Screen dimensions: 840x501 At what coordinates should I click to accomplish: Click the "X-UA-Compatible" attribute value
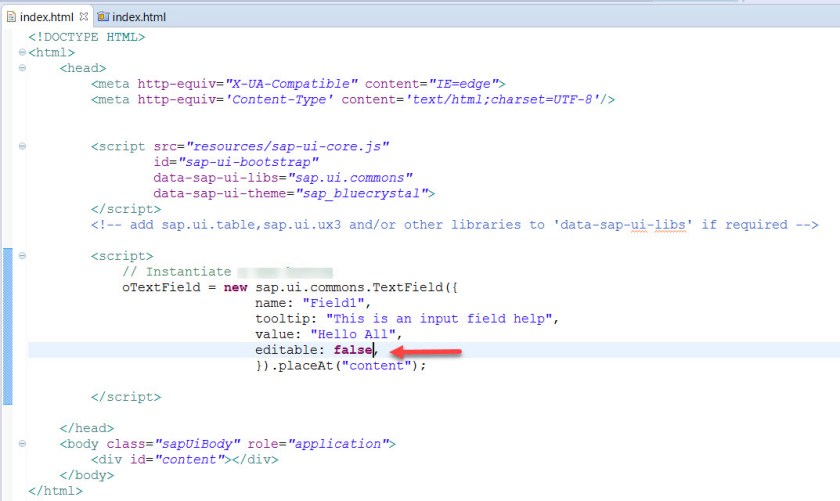click(291, 84)
